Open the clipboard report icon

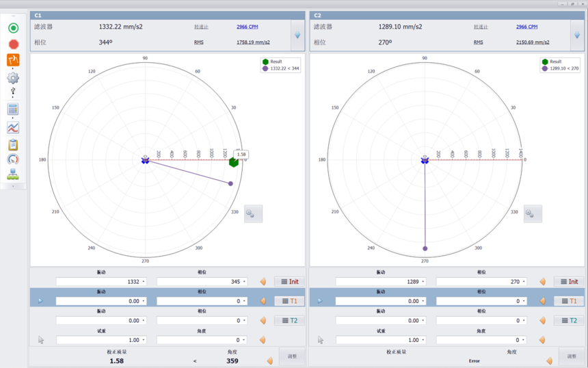coord(13,144)
